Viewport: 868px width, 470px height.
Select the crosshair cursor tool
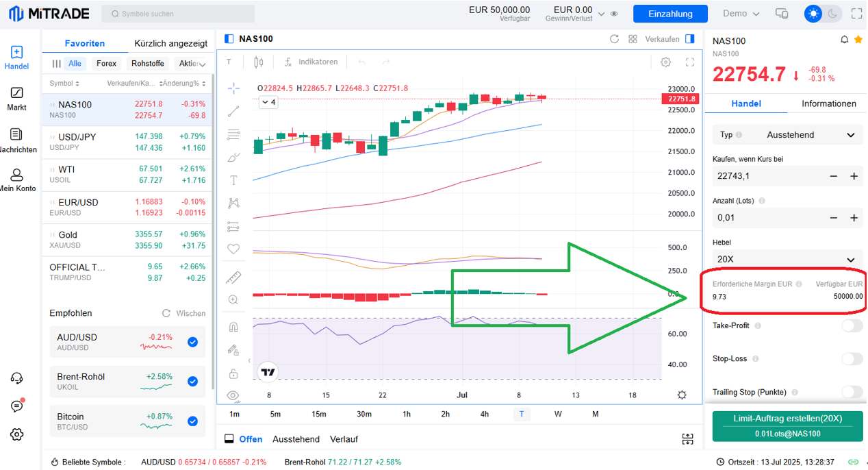[233, 88]
